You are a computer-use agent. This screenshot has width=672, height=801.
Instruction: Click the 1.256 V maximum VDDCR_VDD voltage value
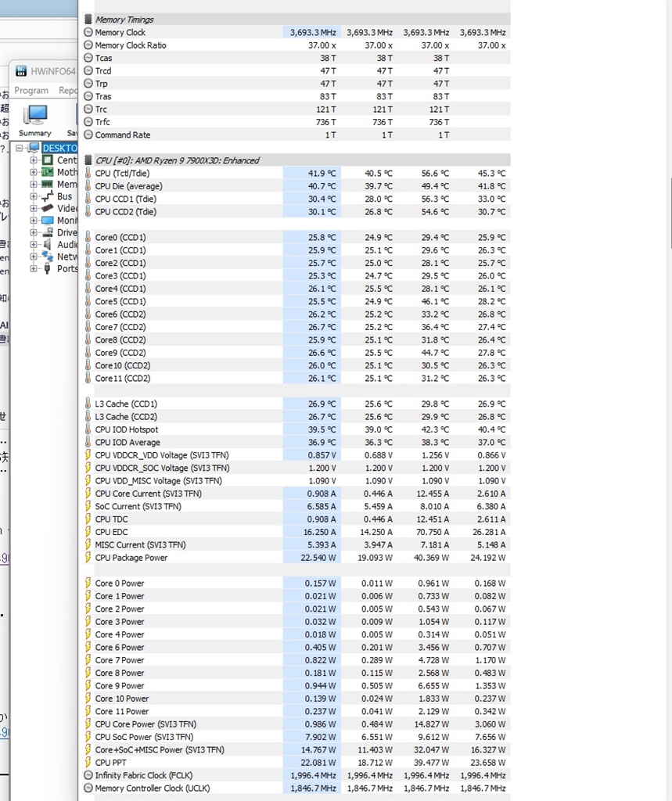pos(435,455)
